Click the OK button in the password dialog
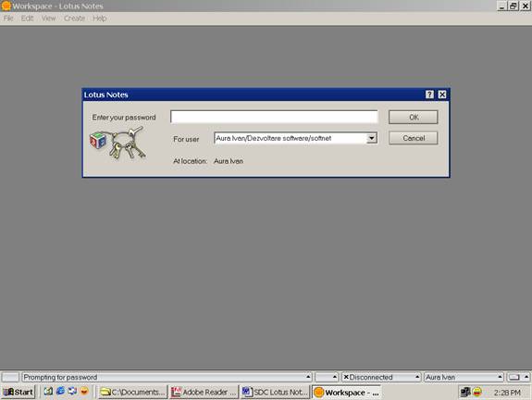The image size is (532, 400). tap(414, 118)
